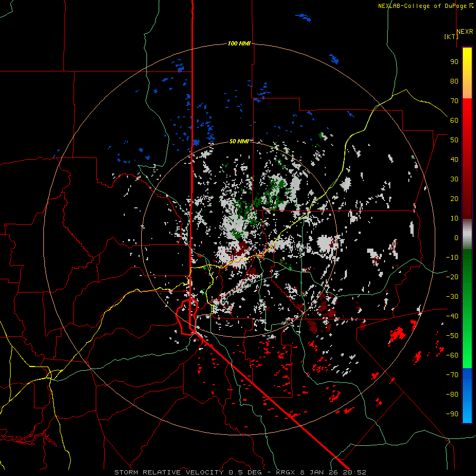Click the 50 NMI range ring label
Screen dimensions: 476x476
coord(239,141)
